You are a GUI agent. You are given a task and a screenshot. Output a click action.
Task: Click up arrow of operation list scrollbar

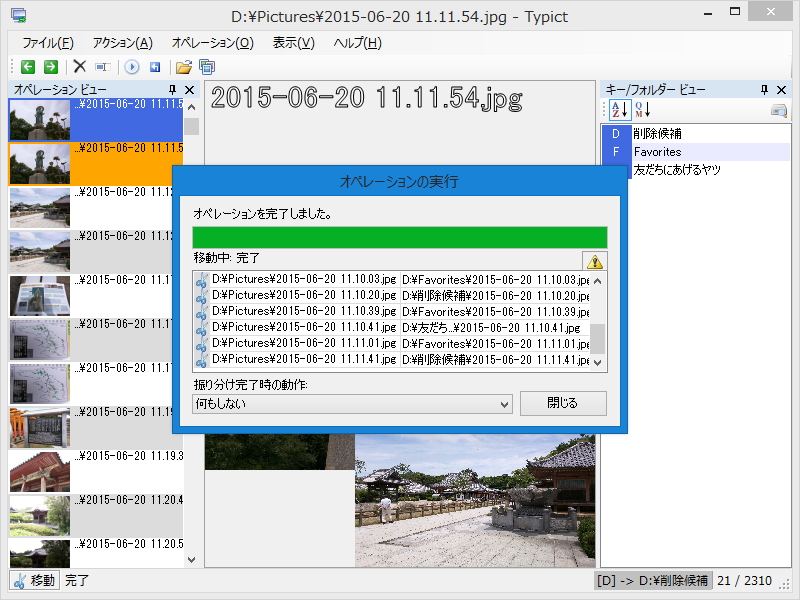[191, 107]
